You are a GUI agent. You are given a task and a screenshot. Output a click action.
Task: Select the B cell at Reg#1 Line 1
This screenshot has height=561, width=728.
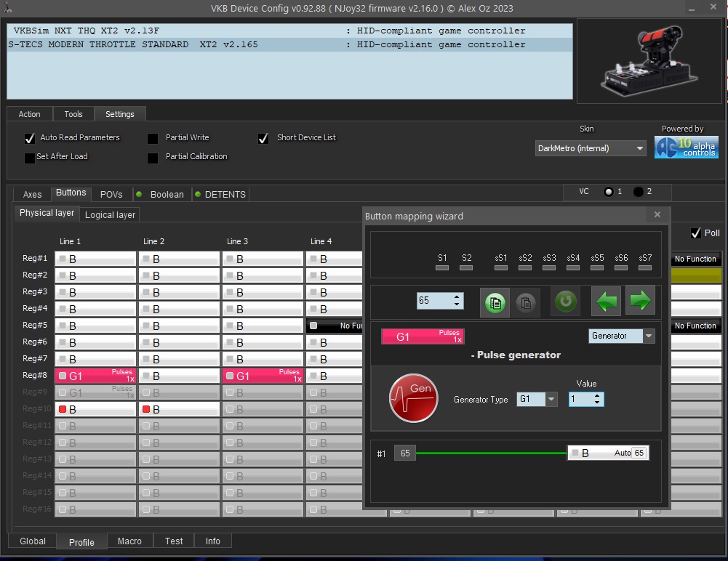95,259
